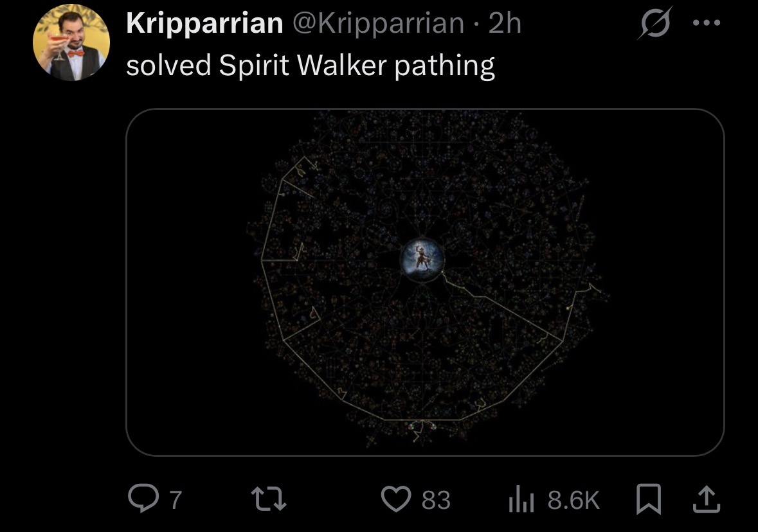Open the three-dot more options menu

coord(707,22)
